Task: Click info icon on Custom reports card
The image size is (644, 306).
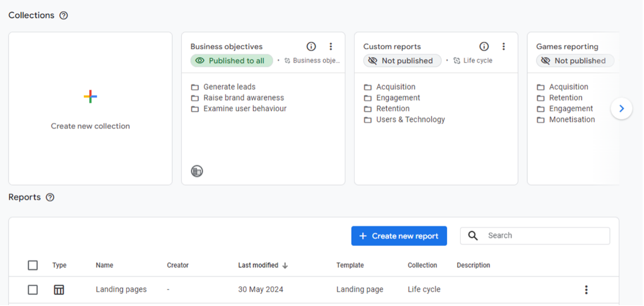Action: pyautogui.click(x=484, y=46)
